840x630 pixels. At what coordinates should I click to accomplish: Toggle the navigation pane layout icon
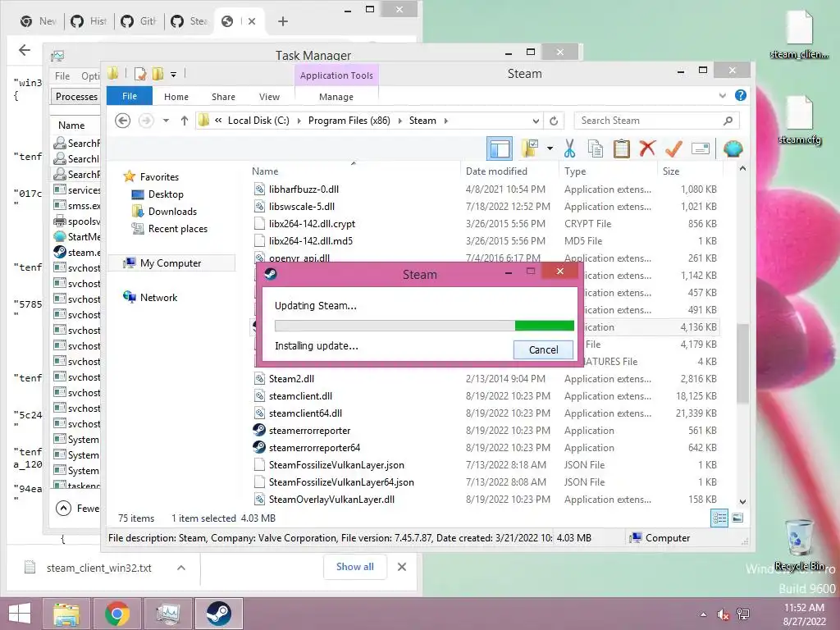coord(500,148)
